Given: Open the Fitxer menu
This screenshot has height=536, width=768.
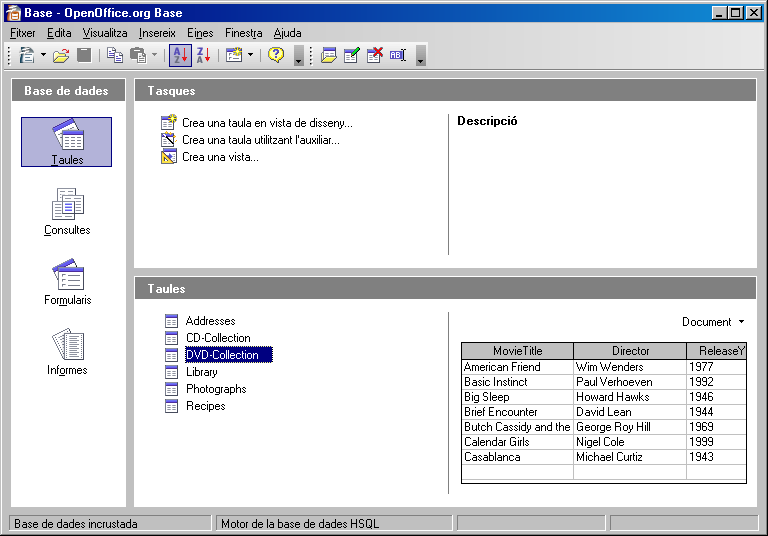Looking at the screenshot, I should [x=23, y=33].
